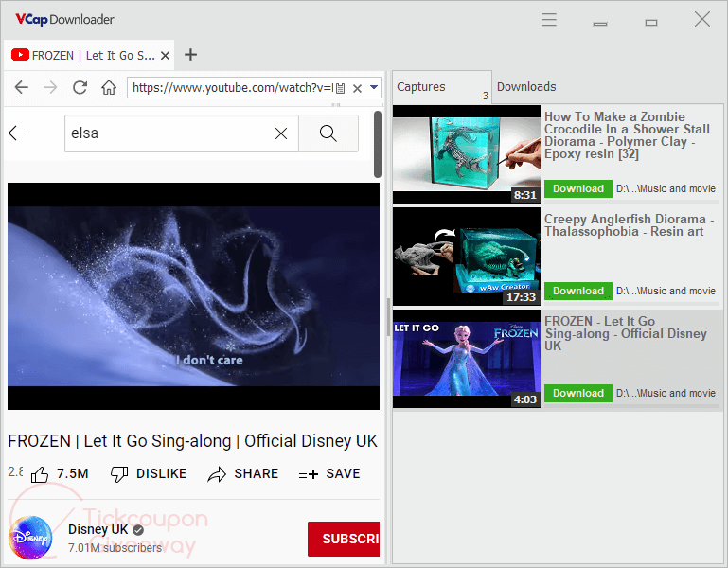Click save path of Anglerfish Diorama capture
This screenshot has width=728, height=568.
point(666,291)
